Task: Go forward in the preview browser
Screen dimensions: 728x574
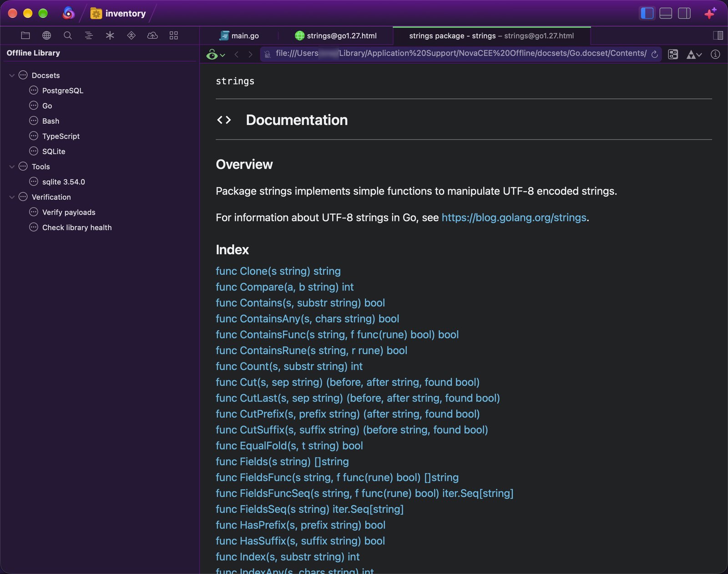Action: (250, 54)
